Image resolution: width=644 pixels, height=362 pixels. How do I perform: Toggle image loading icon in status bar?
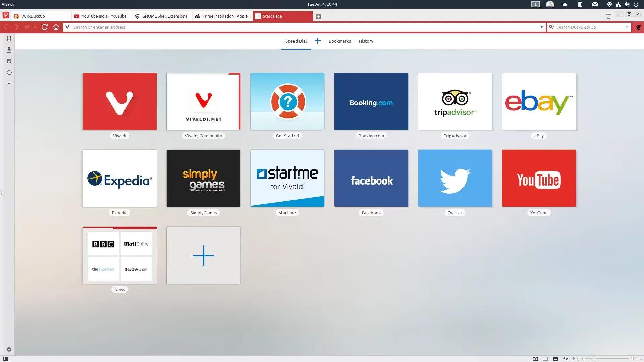pos(555,358)
